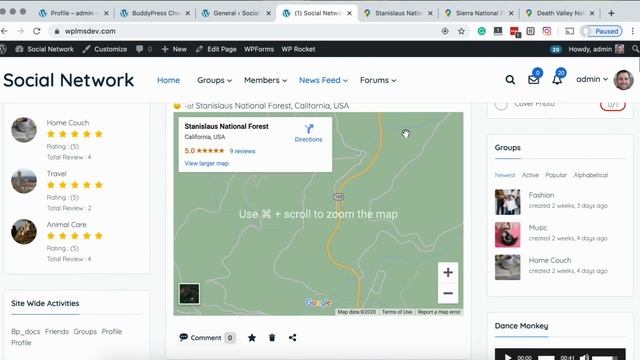
Task: Click the Bp_docs activity filter link
Action: pos(25,331)
